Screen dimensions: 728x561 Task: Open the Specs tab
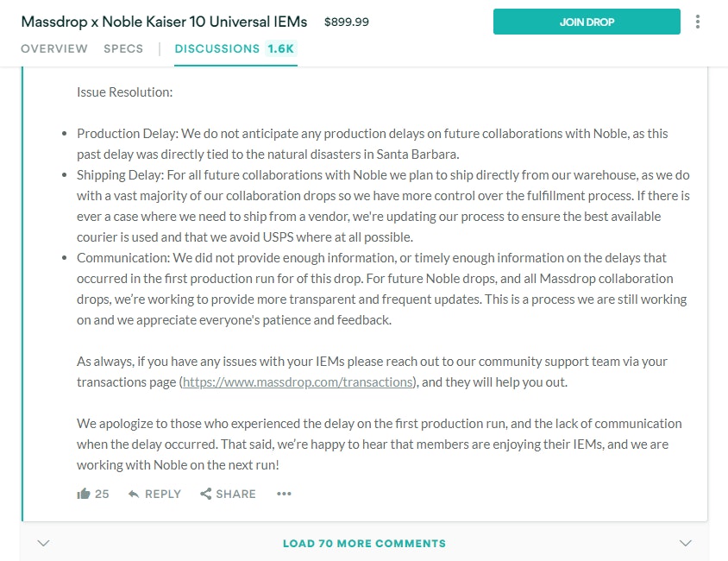pyautogui.click(x=123, y=48)
